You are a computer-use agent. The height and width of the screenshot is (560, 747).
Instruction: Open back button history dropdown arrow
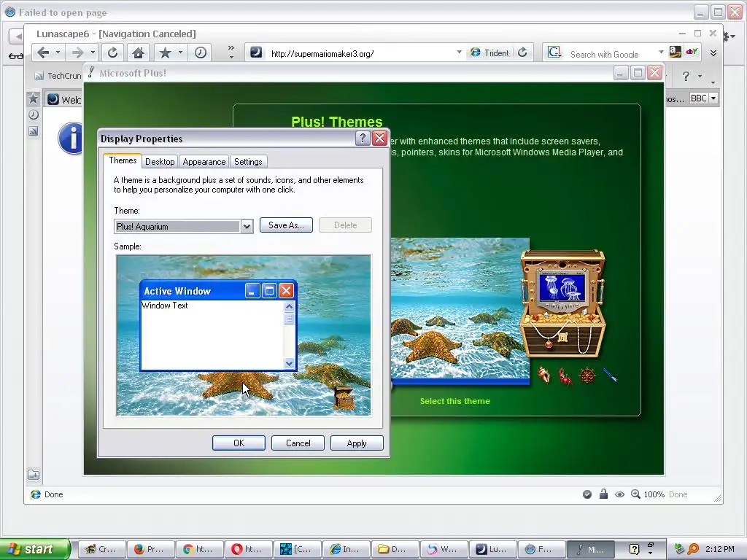pyautogui.click(x=58, y=52)
